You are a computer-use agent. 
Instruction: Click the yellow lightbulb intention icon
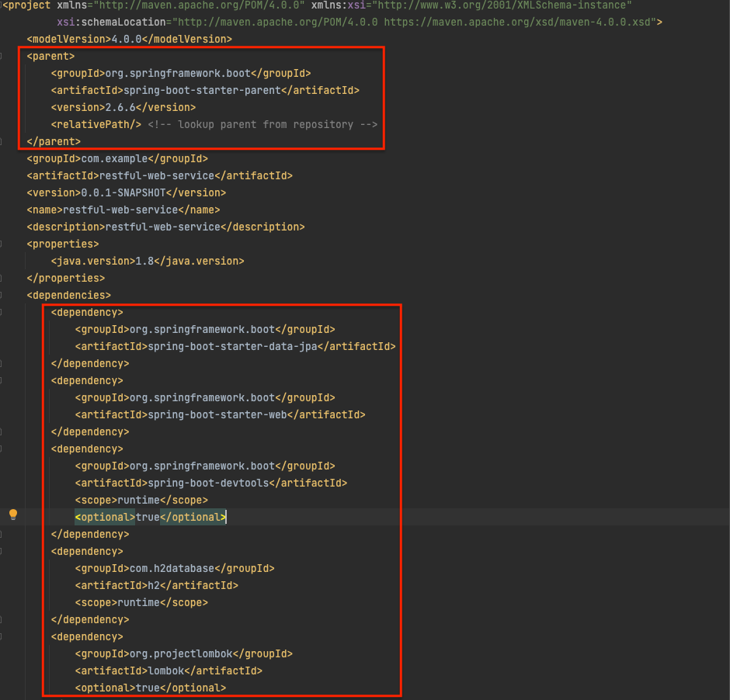[x=12, y=516]
